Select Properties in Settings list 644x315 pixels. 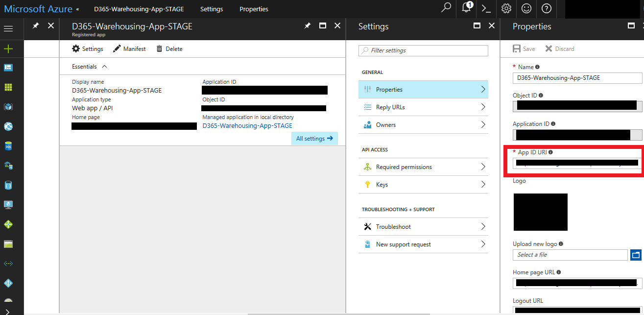423,89
